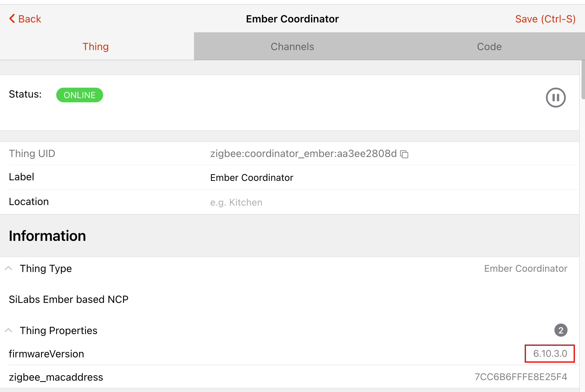Switch to the Channels tab
The height and width of the screenshot is (392, 585).
(x=292, y=47)
